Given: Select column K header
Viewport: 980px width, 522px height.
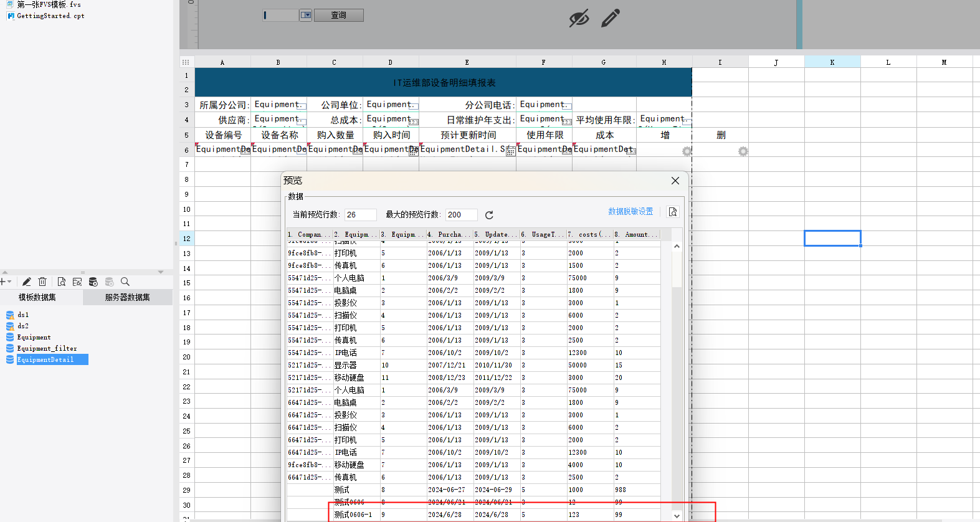Looking at the screenshot, I should tap(832, 62).
